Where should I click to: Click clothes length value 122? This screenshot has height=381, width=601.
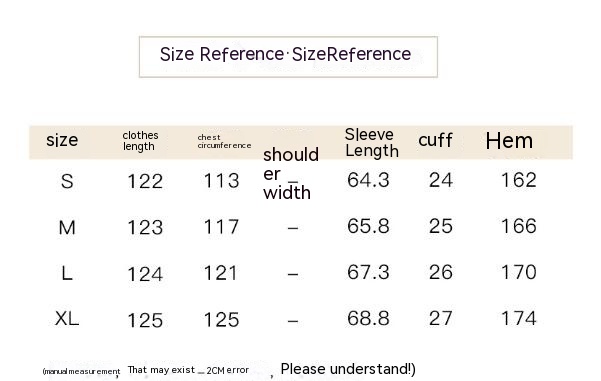pyautogui.click(x=145, y=181)
